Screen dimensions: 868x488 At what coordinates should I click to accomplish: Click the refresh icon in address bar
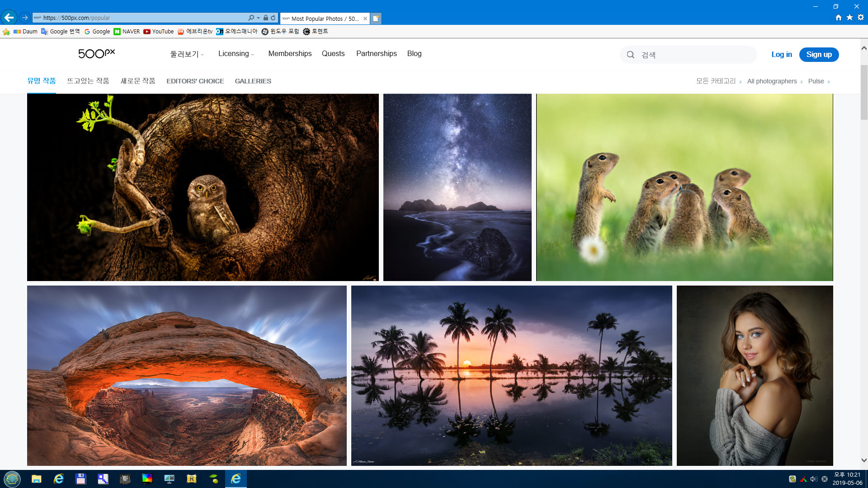[x=273, y=18]
